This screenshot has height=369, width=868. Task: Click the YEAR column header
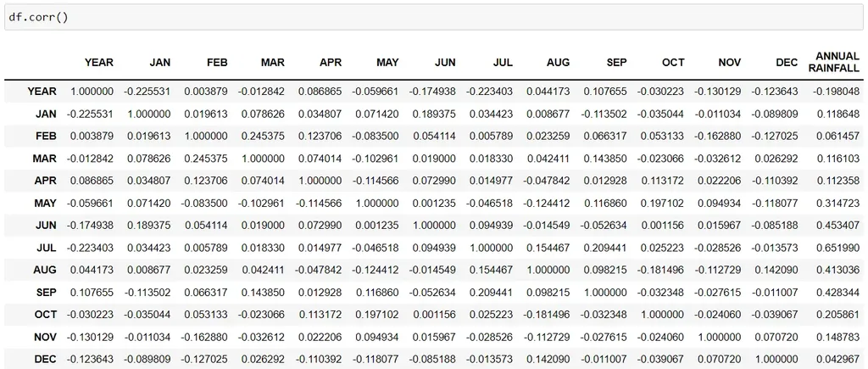(x=98, y=63)
